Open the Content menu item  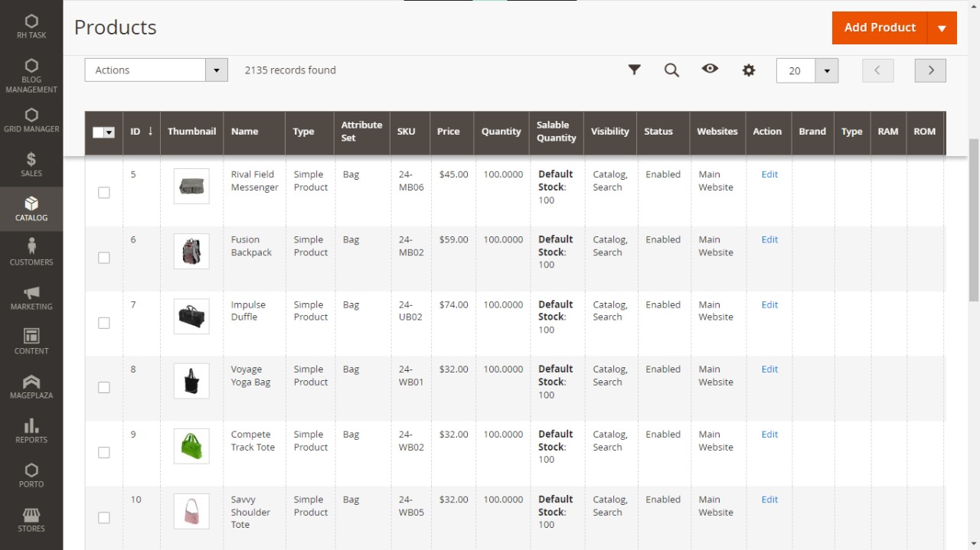coord(31,342)
